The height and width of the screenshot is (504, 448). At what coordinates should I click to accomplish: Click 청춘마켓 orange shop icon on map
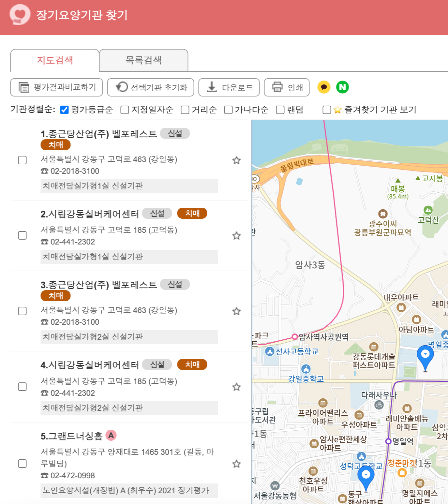click(x=402, y=472)
